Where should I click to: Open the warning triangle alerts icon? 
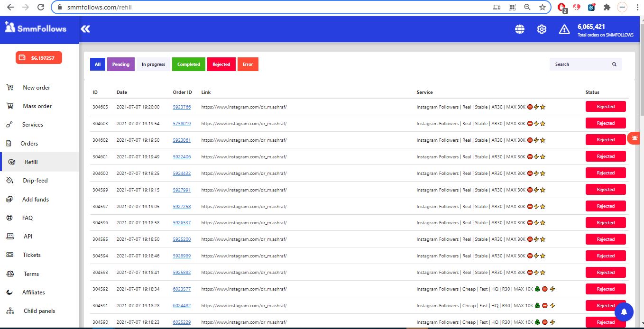(x=564, y=29)
